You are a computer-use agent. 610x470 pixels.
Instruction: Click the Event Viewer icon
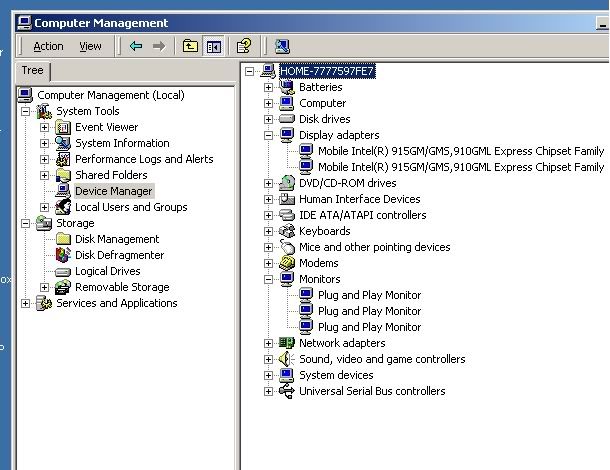63,127
